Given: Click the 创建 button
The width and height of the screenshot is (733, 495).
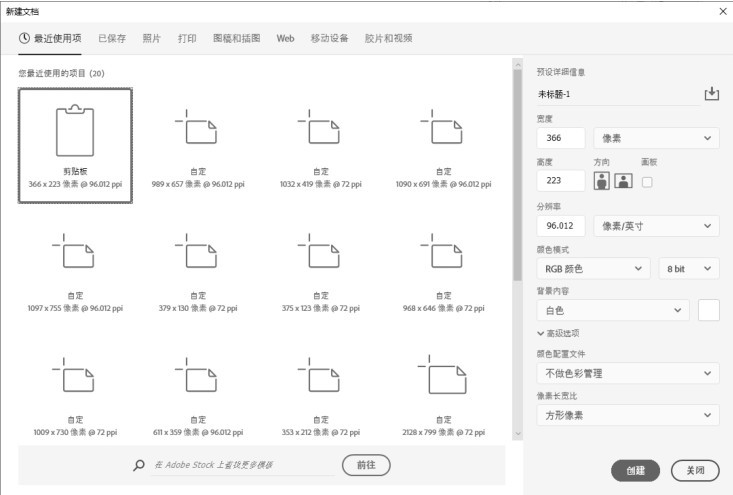Looking at the screenshot, I should pos(635,470).
